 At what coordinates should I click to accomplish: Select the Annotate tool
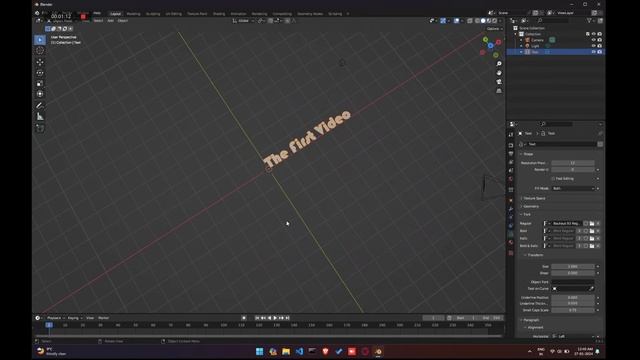coord(40,106)
